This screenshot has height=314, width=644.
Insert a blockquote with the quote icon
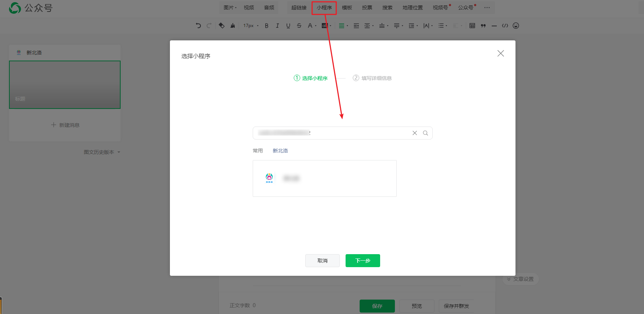(483, 26)
